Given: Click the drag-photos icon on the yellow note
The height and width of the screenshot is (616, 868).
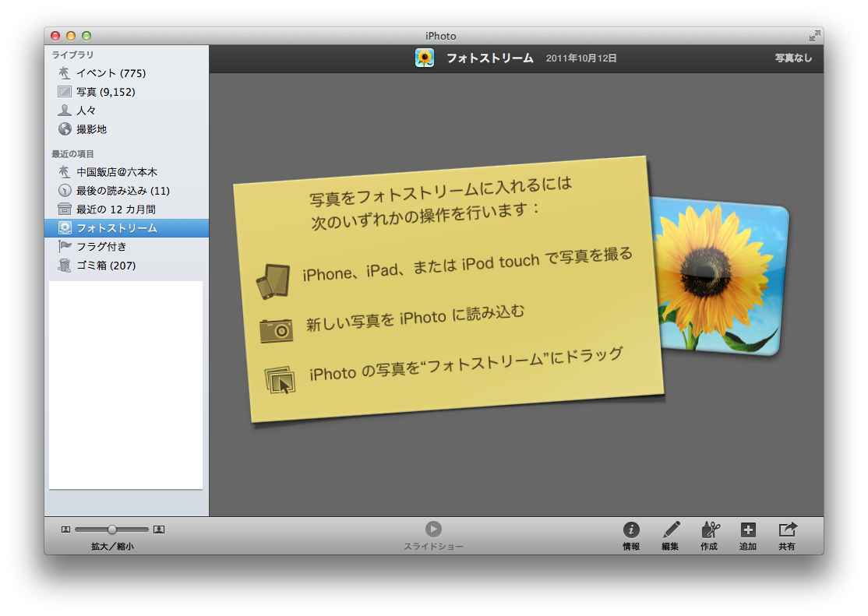Looking at the screenshot, I should 280,380.
